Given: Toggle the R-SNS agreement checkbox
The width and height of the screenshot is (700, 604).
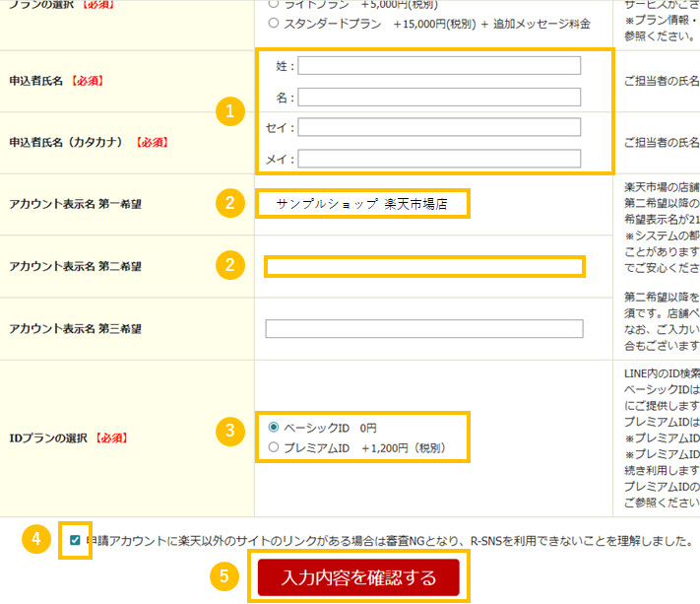Looking at the screenshot, I should (x=76, y=541).
